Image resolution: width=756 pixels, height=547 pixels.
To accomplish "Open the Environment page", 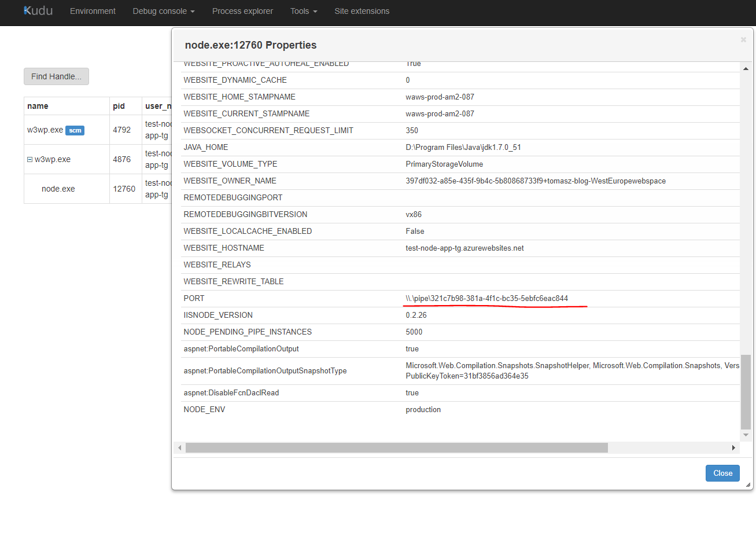I will pos(93,11).
